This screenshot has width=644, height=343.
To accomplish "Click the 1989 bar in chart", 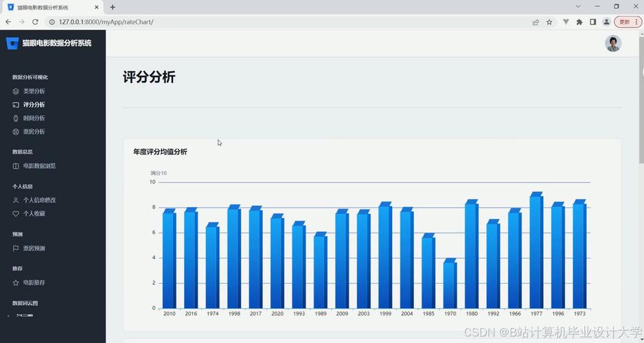I will [321, 270].
